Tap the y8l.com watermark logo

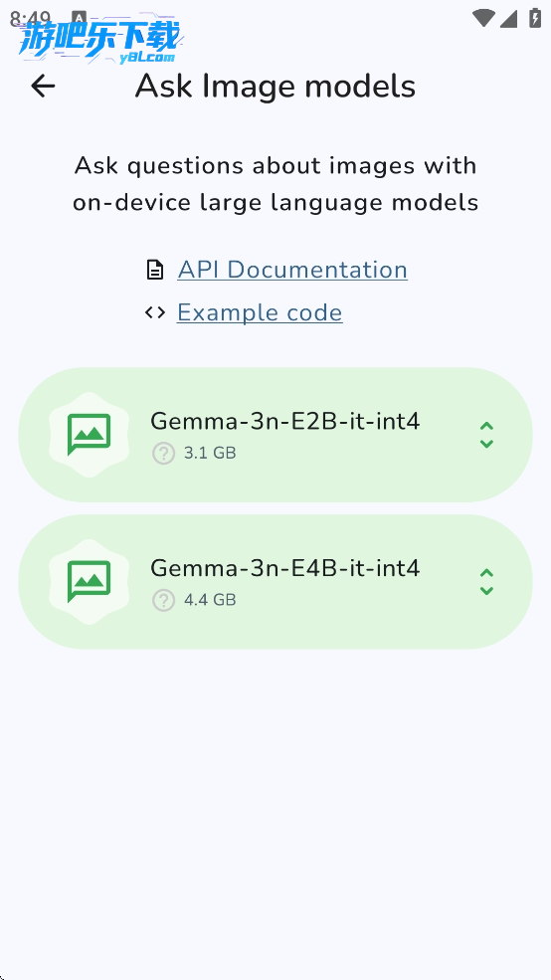point(99,41)
